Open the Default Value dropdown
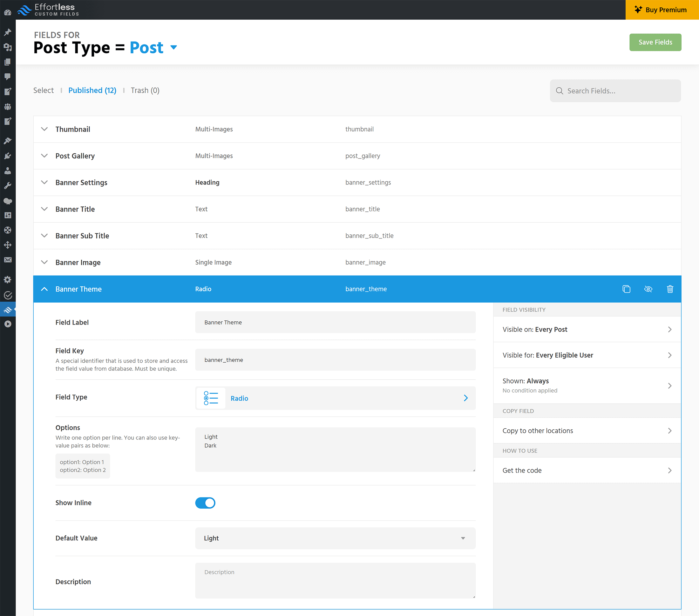 coord(335,538)
